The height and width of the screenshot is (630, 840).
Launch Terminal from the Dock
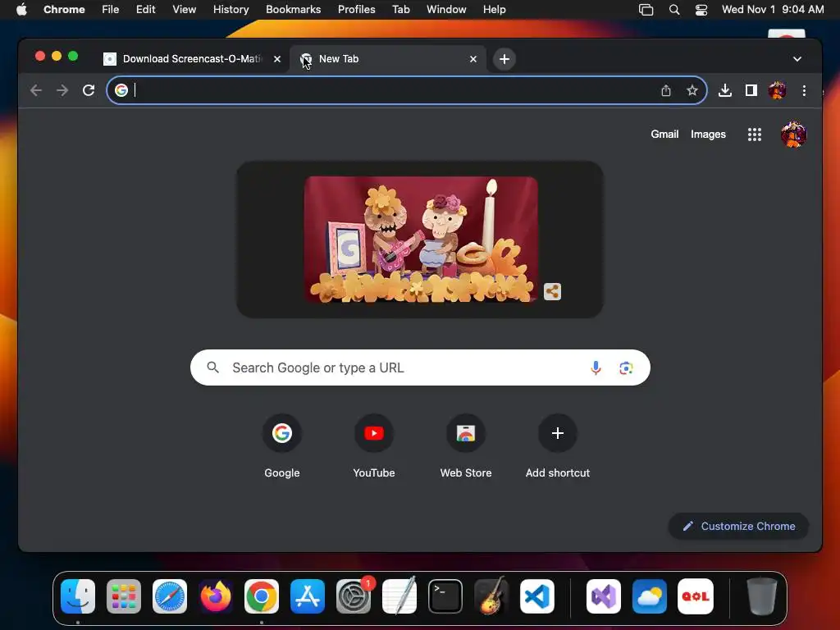click(x=445, y=596)
